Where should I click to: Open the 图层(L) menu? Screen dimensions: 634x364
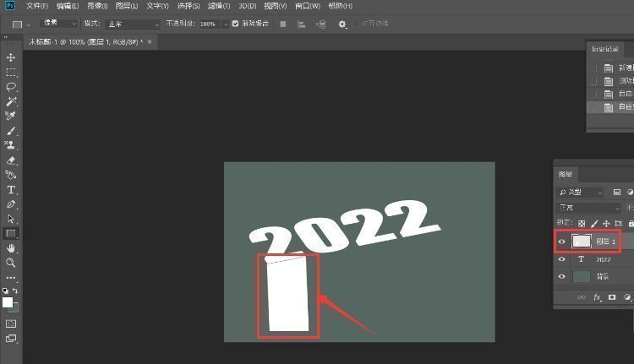126,6
